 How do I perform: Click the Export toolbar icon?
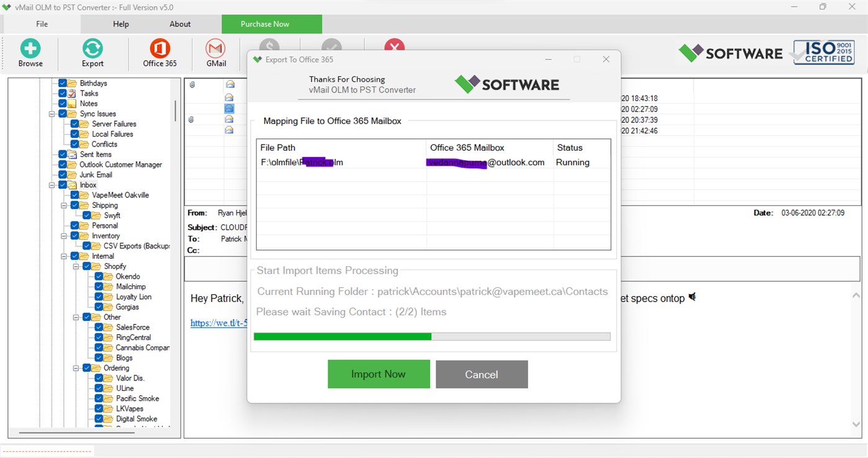92,53
